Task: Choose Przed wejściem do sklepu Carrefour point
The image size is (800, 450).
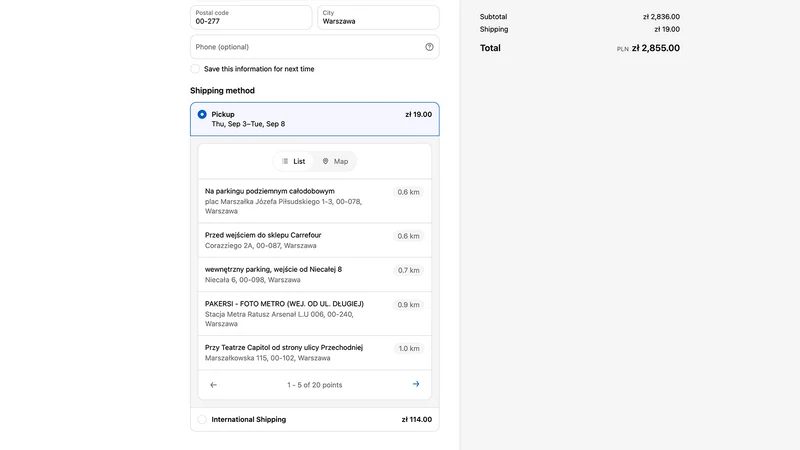Action: click(x=315, y=240)
